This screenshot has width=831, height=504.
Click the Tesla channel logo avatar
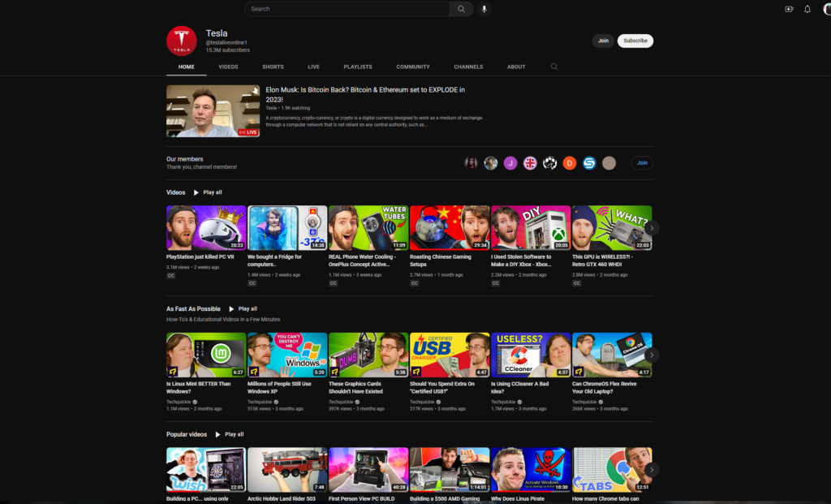[x=182, y=41]
